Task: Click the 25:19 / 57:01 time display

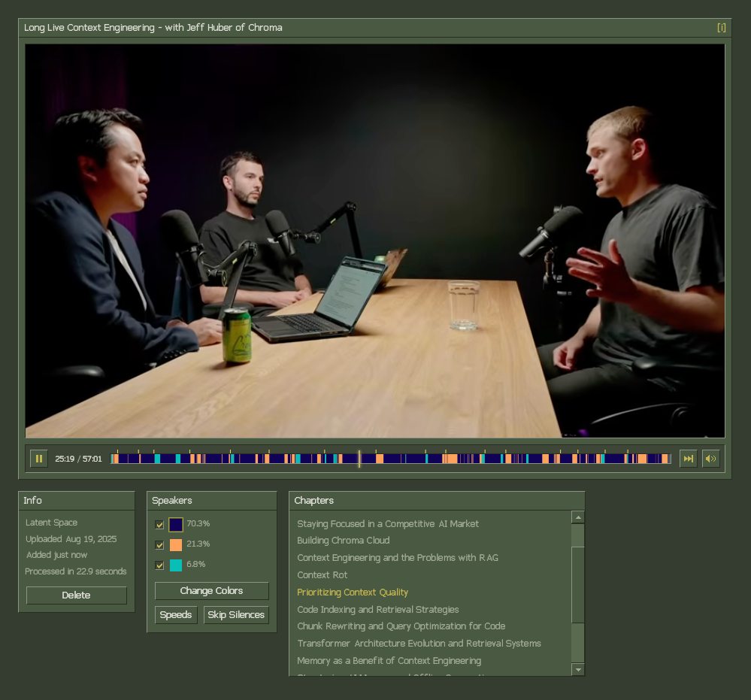Action: [x=78, y=459]
